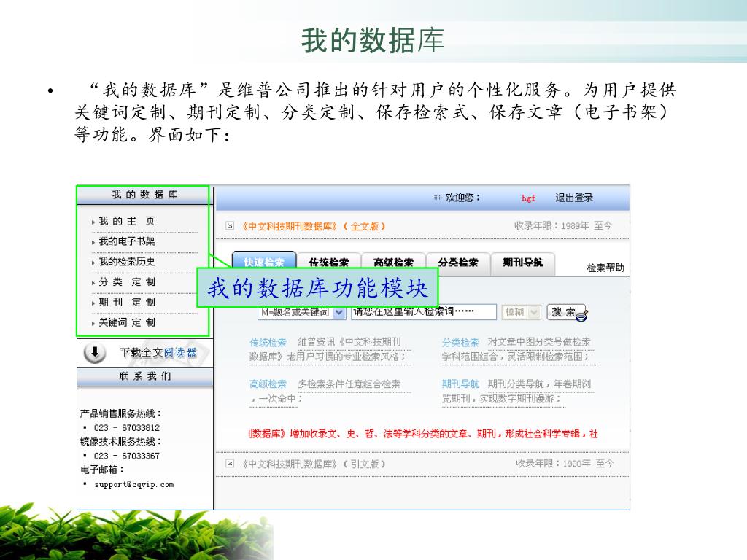Switch to 分类检索 tab

pos(458,262)
